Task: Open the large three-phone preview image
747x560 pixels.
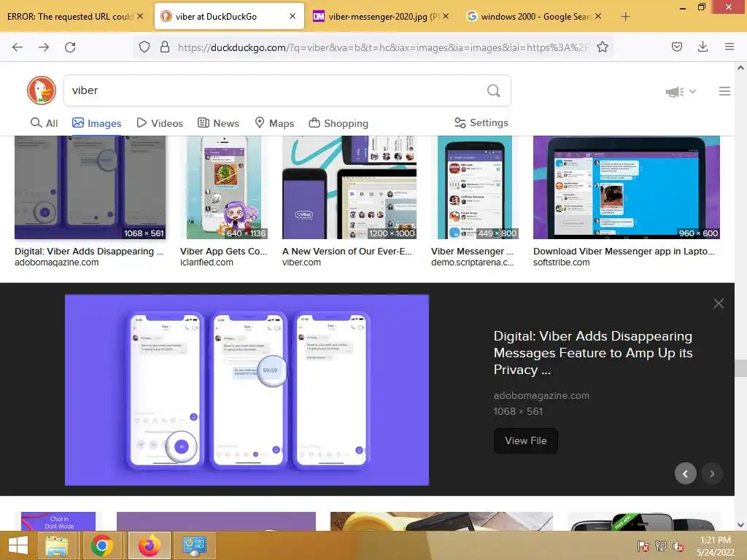Action: (247, 390)
